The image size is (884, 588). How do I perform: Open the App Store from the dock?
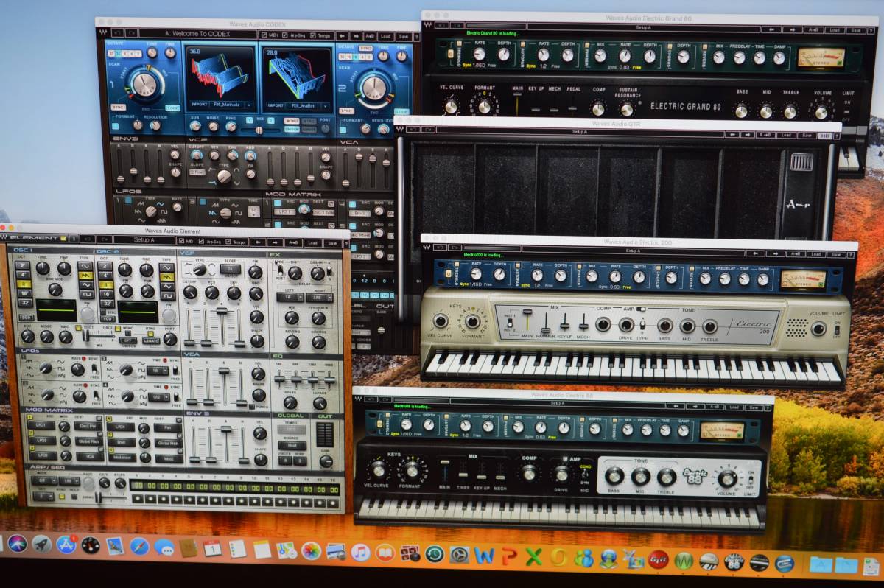(66, 545)
